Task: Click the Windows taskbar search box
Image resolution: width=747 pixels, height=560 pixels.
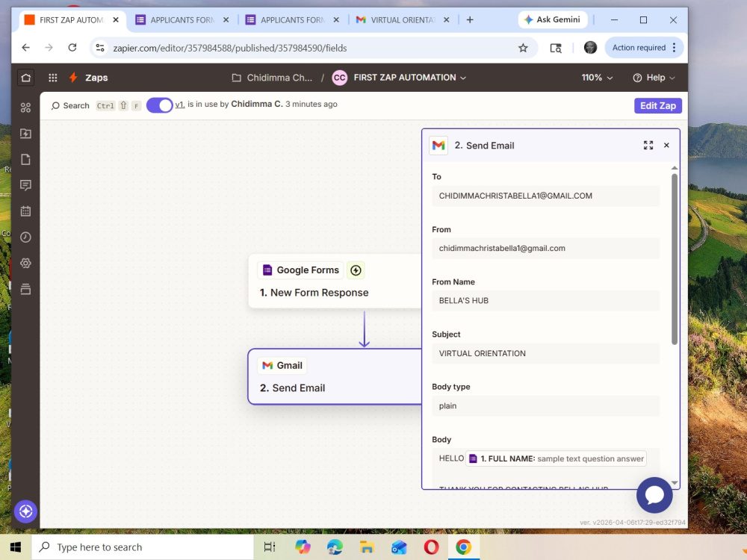Action: (143, 547)
